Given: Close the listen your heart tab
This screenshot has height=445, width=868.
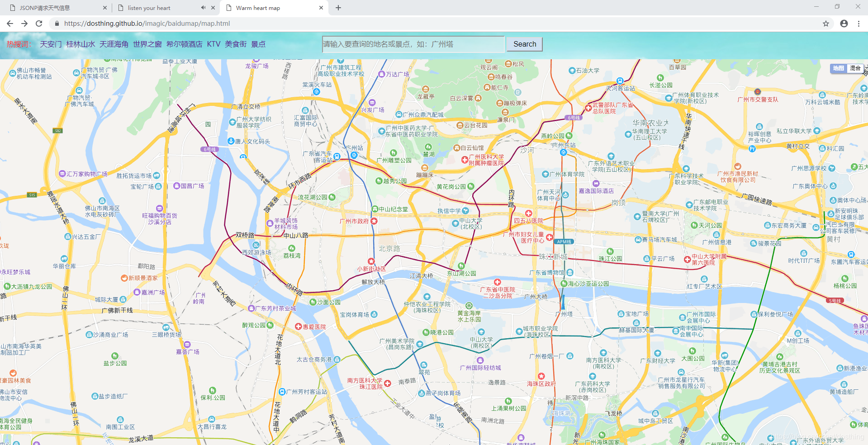Looking at the screenshot, I should [213, 8].
